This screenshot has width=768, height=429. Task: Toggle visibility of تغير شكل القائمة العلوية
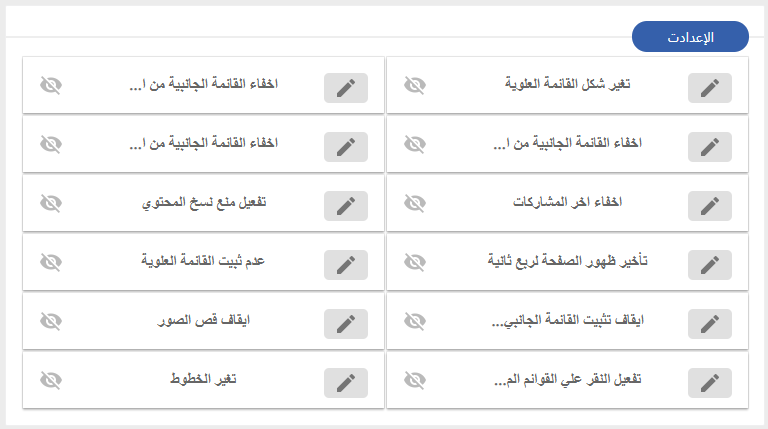click(415, 85)
